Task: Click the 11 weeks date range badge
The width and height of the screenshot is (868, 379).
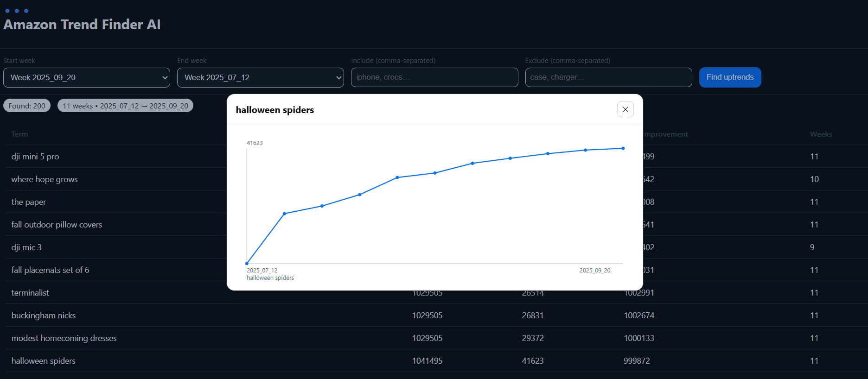Action: coord(125,106)
